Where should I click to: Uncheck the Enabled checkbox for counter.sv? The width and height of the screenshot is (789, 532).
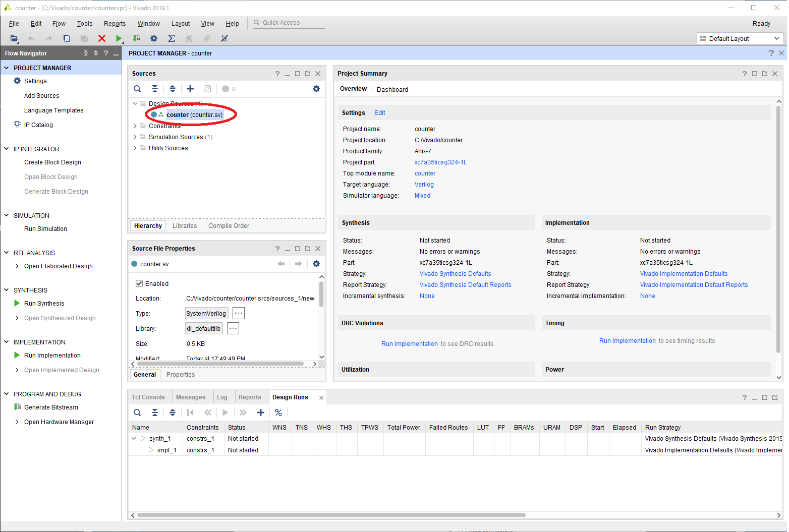click(139, 283)
